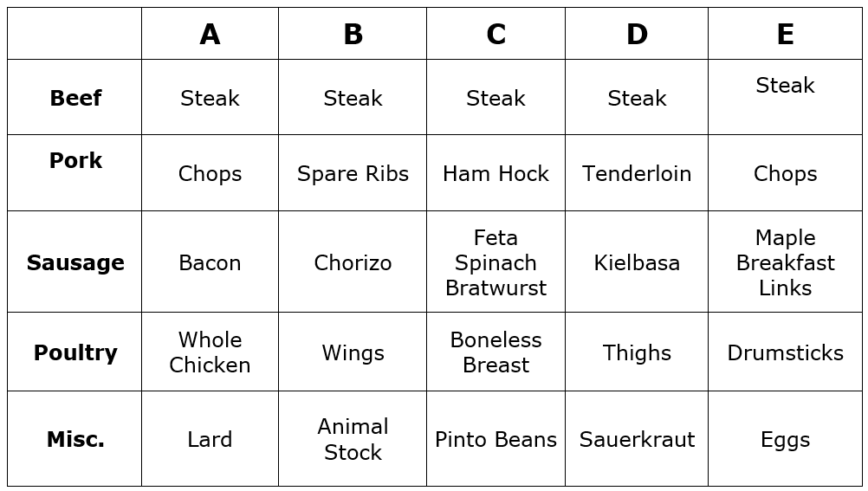Viewport: 868px width, 491px height.
Task: Select the Bacon cell in Sausage row
Action: pos(210,262)
